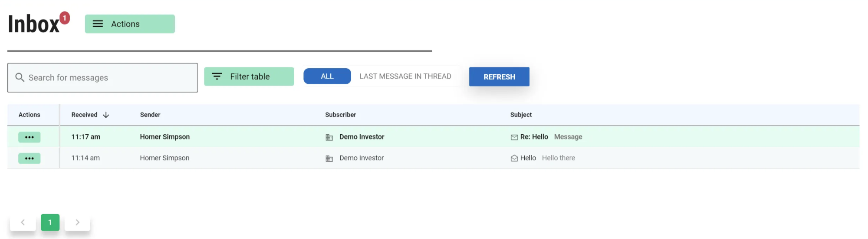Image resolution: width=868 pixels, height=239 pixels.
Task: Go to the previous page arrow
Action: [23, 222]
